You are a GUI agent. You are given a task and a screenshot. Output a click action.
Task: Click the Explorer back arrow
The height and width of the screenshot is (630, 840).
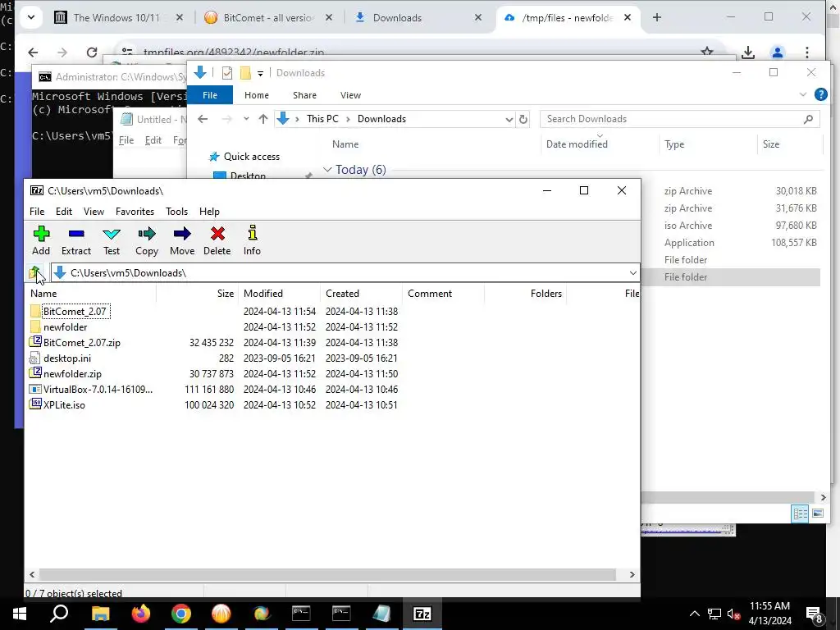203,119
